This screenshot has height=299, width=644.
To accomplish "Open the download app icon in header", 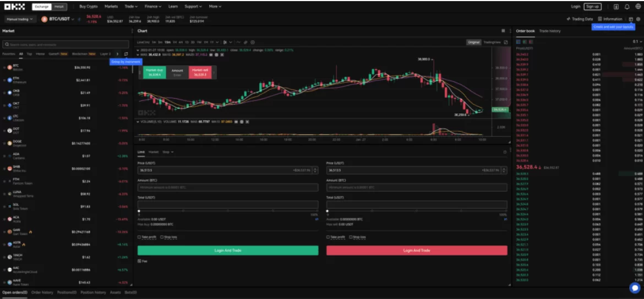I will coord(616,7).
